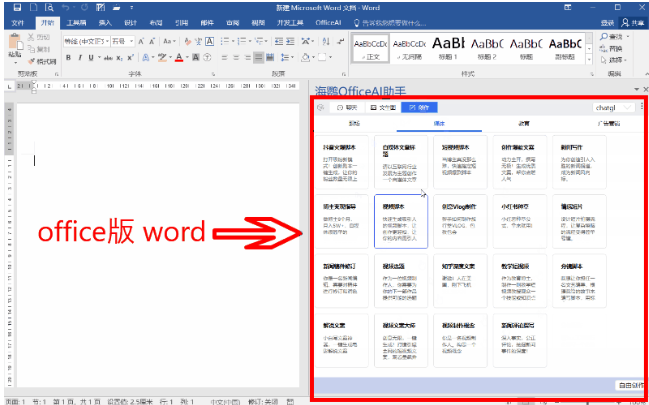The height and width of the screenshot is (405, 649).
Task: Click the Format Painter brush icon
Action: pyautogui.click(x=31, y=62)
